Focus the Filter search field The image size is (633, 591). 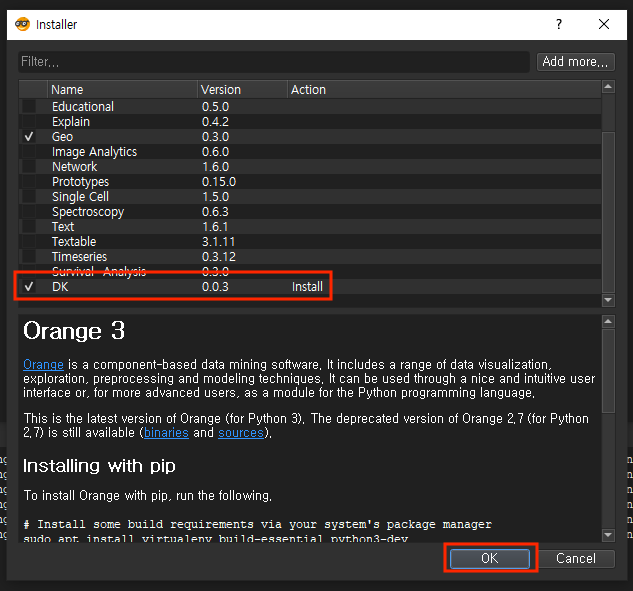click(x=274, y=62)
